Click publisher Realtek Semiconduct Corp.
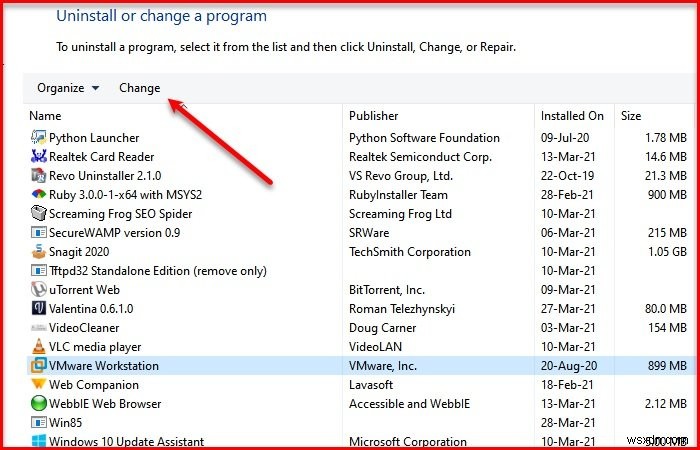 pos(420,157)
